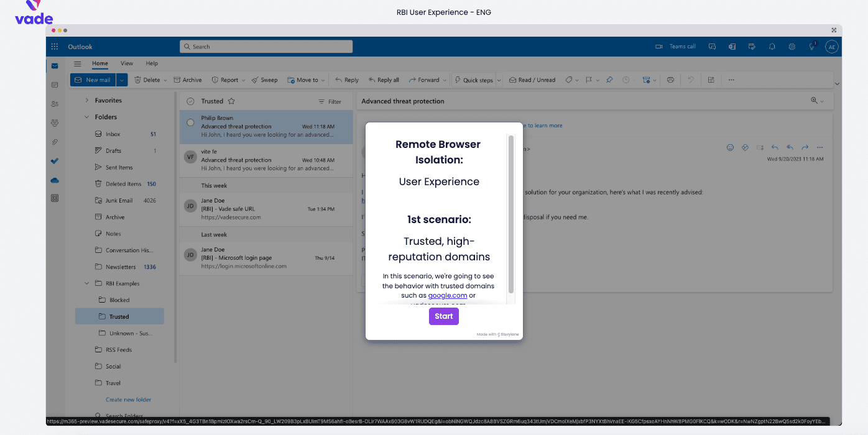Viewport: 868px width, 435px height.
Task: Open the toolbar More options ellipsis
Action: tap(731, 80)
